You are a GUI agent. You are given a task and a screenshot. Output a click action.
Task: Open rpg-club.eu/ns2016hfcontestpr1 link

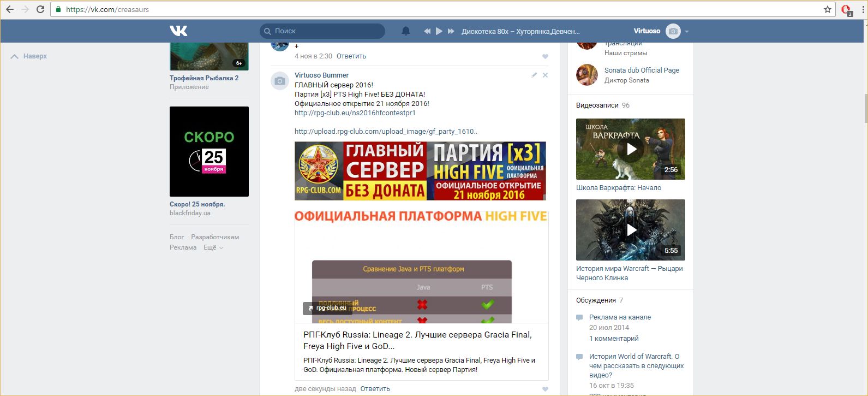tap(355, 113)
